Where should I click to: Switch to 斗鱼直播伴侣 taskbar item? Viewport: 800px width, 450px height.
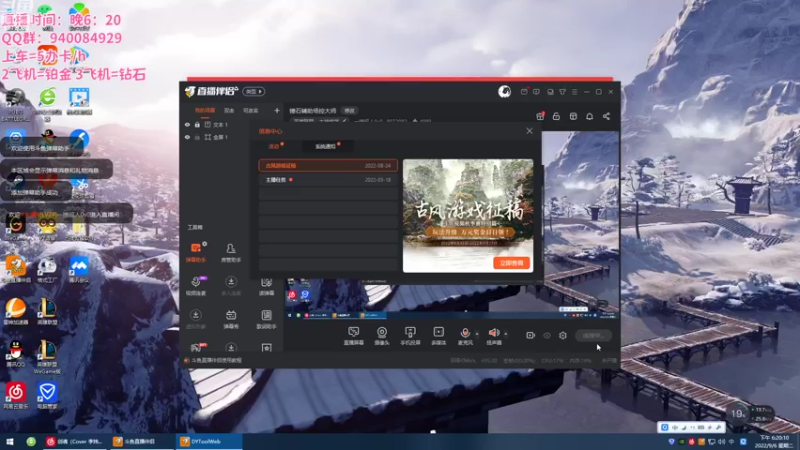coord(142,441)
